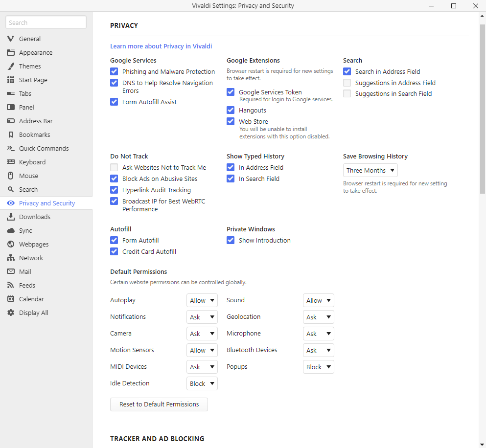Click the settings Search input field
This screenshot has height=448, width=486.
click(46, 22)
